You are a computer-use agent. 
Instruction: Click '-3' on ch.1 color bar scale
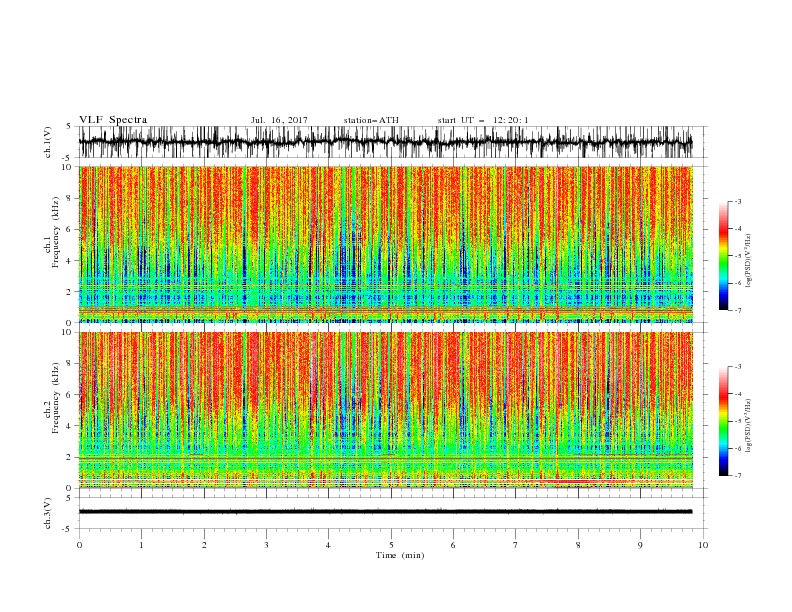click(737, 201)
